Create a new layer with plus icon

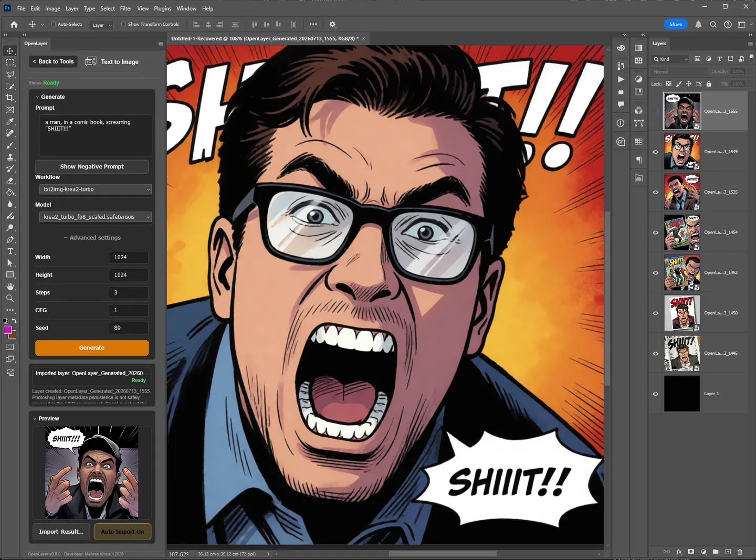pyautogui.click(x=728, y=552)
